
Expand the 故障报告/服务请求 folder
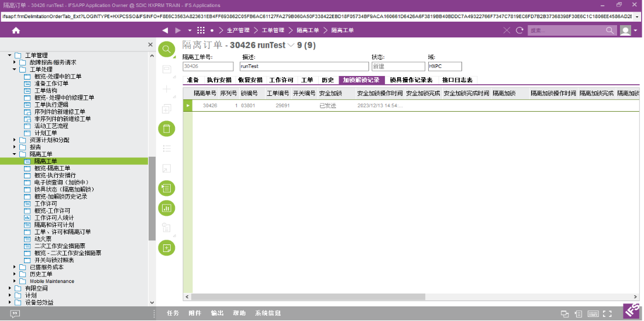coord(15,63)
